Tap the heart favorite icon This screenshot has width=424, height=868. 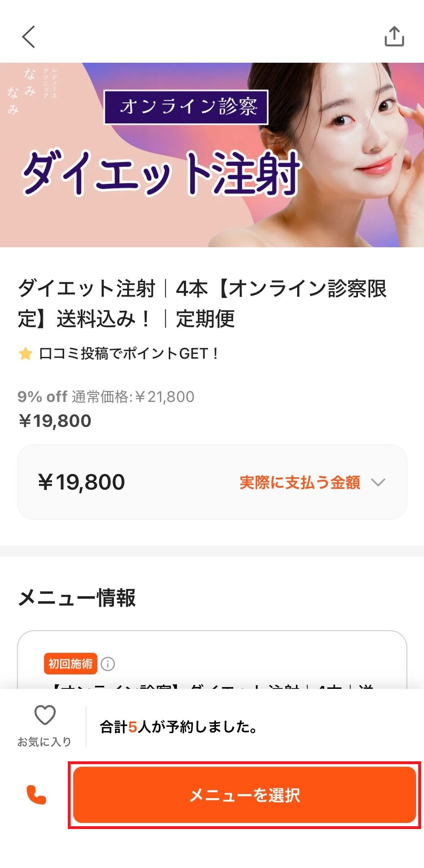tap(45, 715)
